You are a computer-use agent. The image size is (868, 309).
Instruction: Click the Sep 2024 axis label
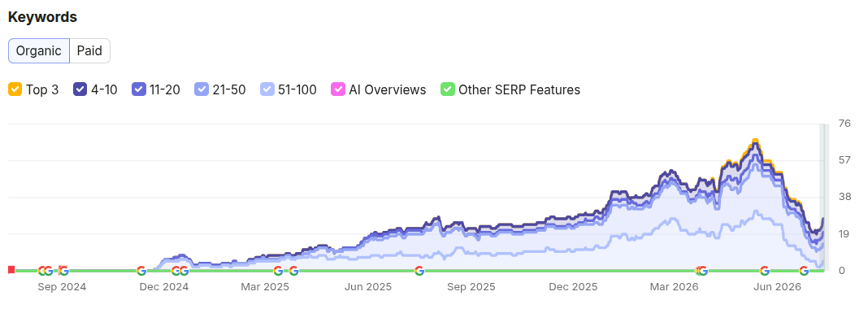tap(62, 287)
